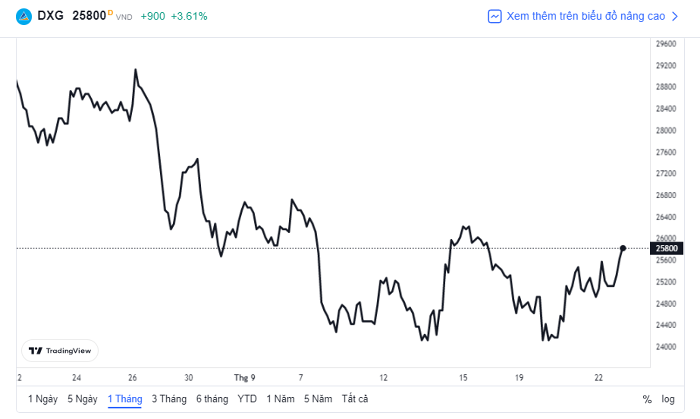Switch to the 3 Tháng range

point(169,399)
